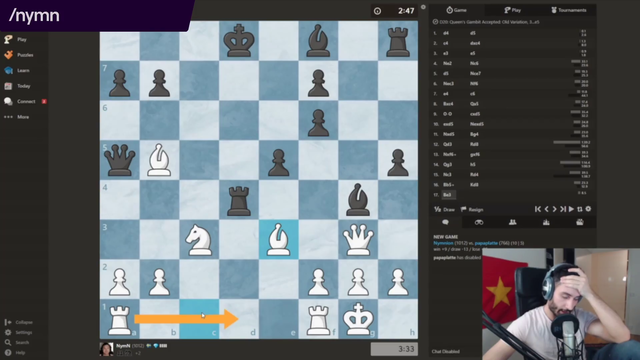
Task: Open the Play menu in left sidebar
Action: (16, 39)
